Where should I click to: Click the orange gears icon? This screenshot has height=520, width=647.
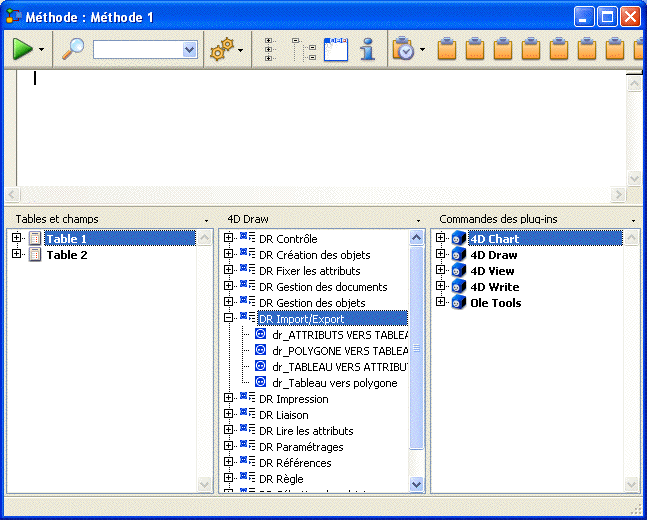click(220, 49)
